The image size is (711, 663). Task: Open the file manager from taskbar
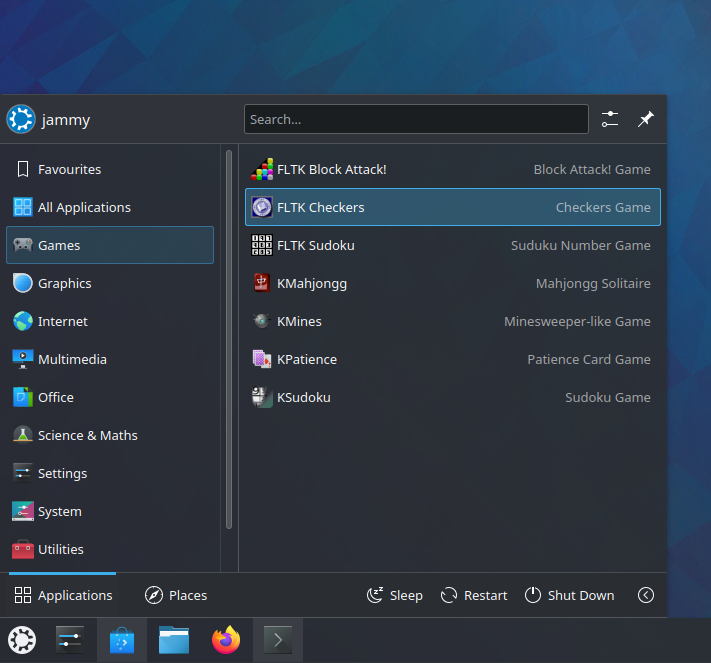(174, 640)
